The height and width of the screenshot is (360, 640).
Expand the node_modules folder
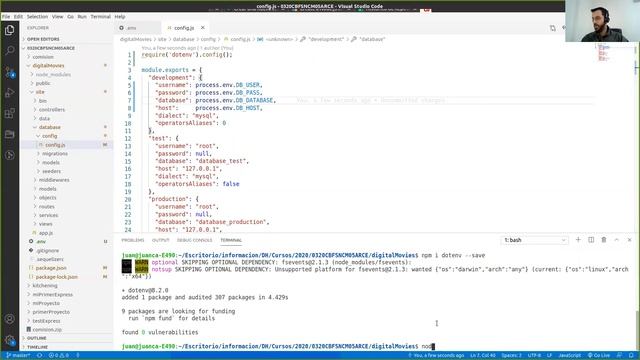[x=67, y=74]
